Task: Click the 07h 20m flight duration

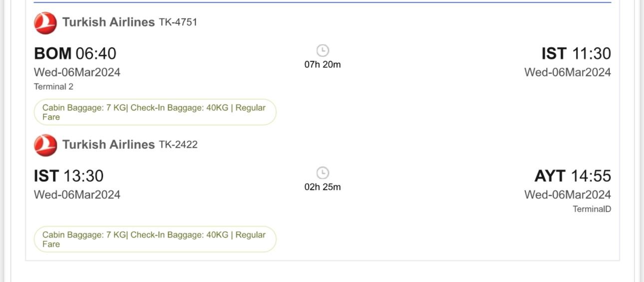Action: pyautogui.click(x=322, y=64)
